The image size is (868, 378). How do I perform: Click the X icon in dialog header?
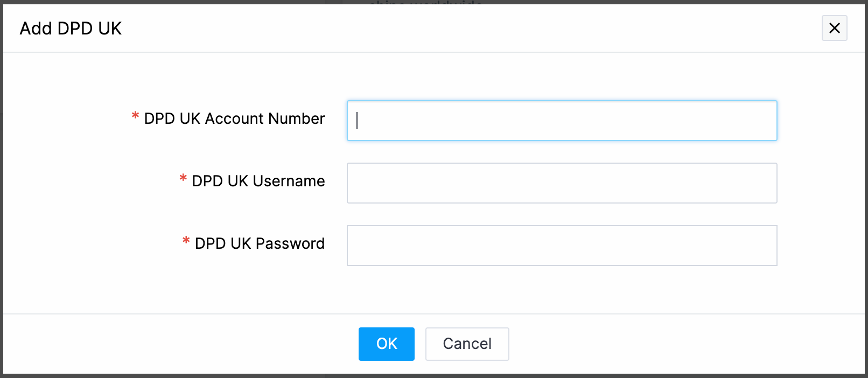coord(834,28)
